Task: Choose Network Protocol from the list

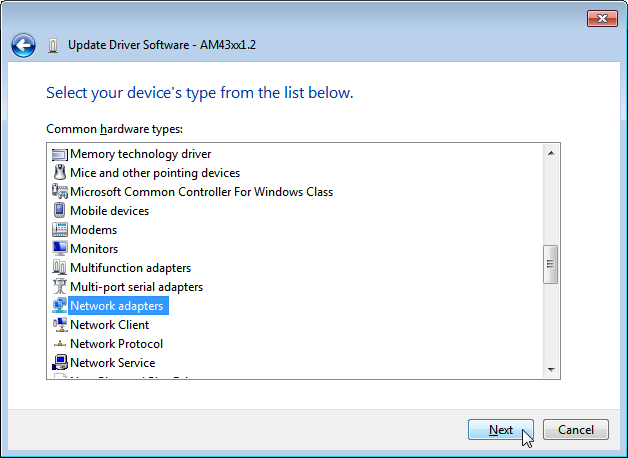Action: point(116,344)
